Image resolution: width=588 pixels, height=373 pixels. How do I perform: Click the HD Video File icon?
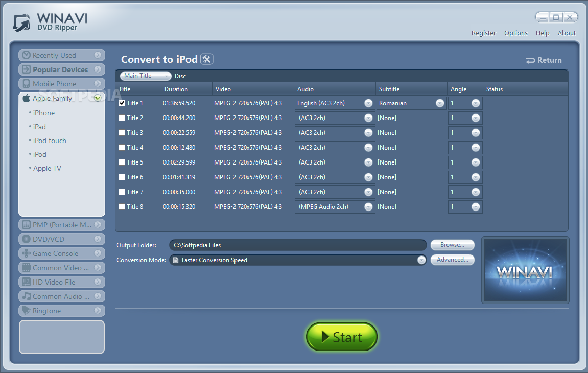point(26,282)
